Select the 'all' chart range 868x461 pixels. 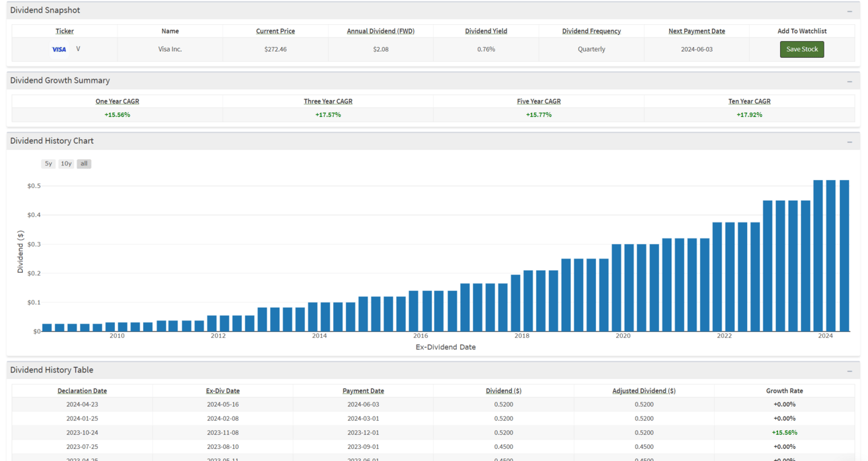[x=84, y=163]
